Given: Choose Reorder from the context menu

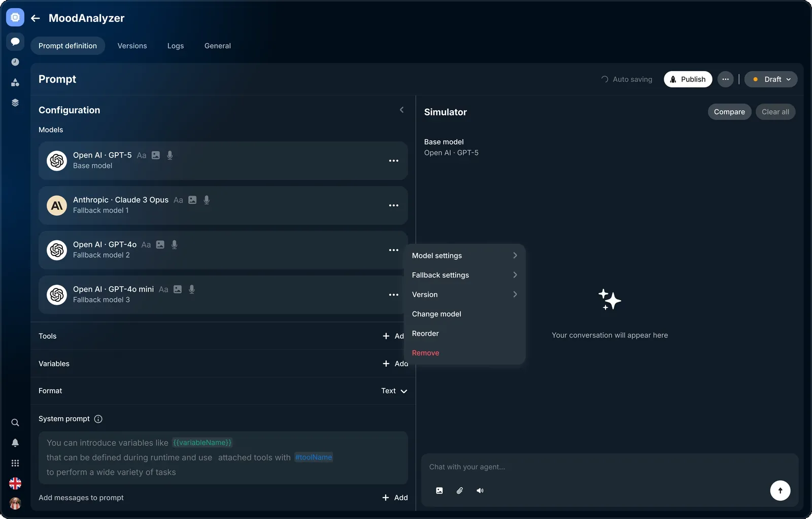Looking at the screenshot, I should tap(464, 334).
